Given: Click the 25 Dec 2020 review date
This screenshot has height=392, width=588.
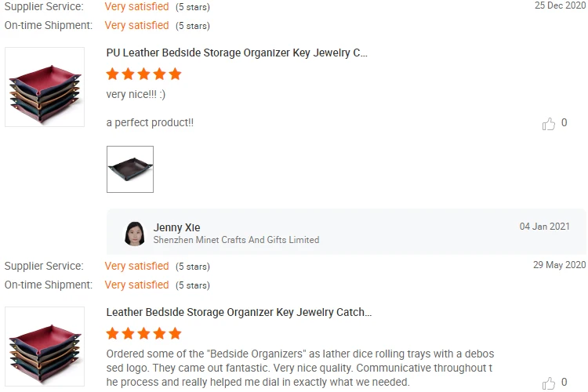Looking at the screenshot, I should click(560, 5).
